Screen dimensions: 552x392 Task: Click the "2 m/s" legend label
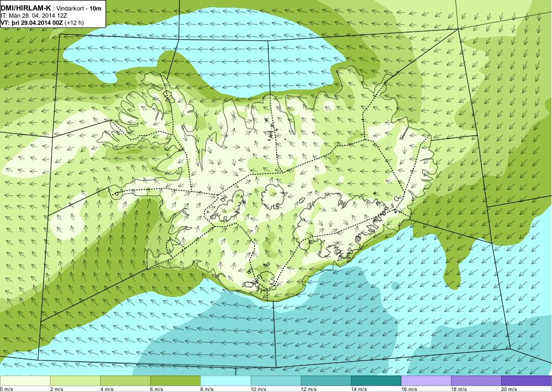pos(57,389)
